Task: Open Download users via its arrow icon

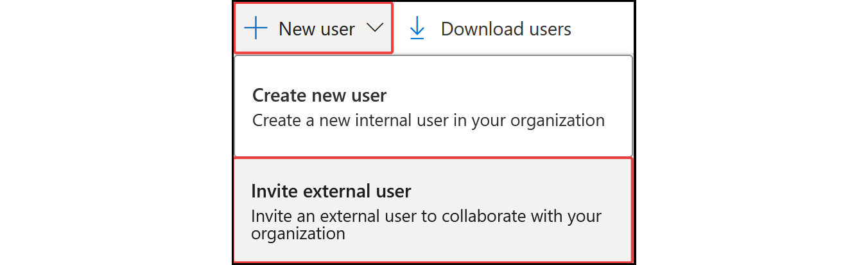Action: pyautogui.click(x=417, y=28)
